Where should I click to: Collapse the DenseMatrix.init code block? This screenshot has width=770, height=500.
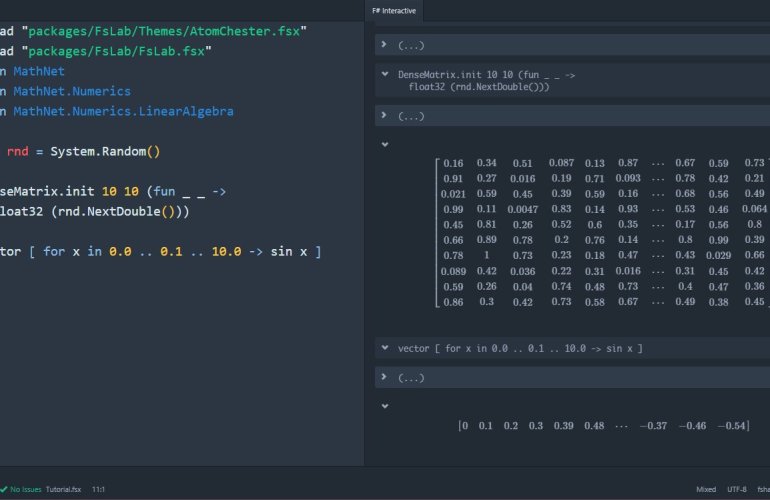386,75
